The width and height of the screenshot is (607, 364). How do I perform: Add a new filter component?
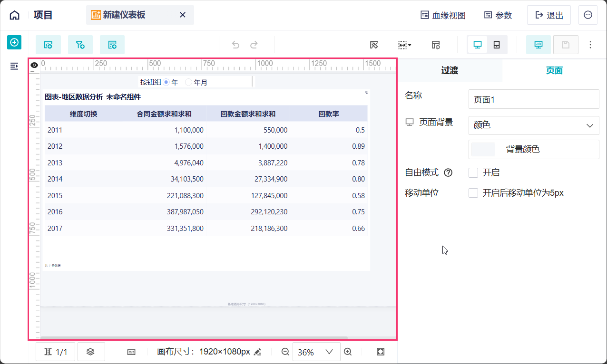[80, 45]
